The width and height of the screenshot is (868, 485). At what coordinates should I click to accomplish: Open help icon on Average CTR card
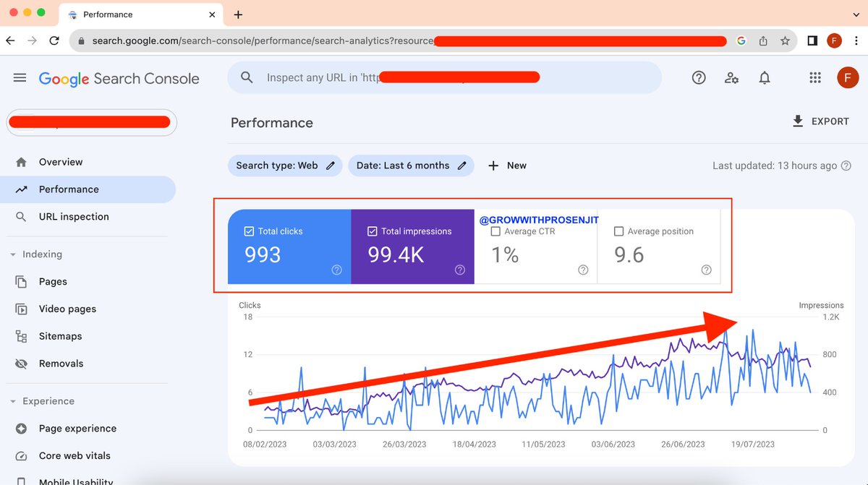click(x=583, y=270)
